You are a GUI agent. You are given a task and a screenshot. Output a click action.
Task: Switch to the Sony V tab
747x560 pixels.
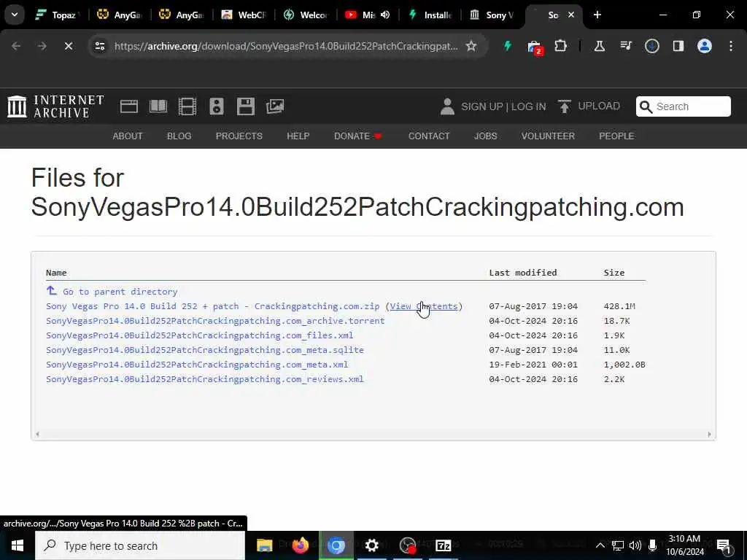(x=492, y=15)
